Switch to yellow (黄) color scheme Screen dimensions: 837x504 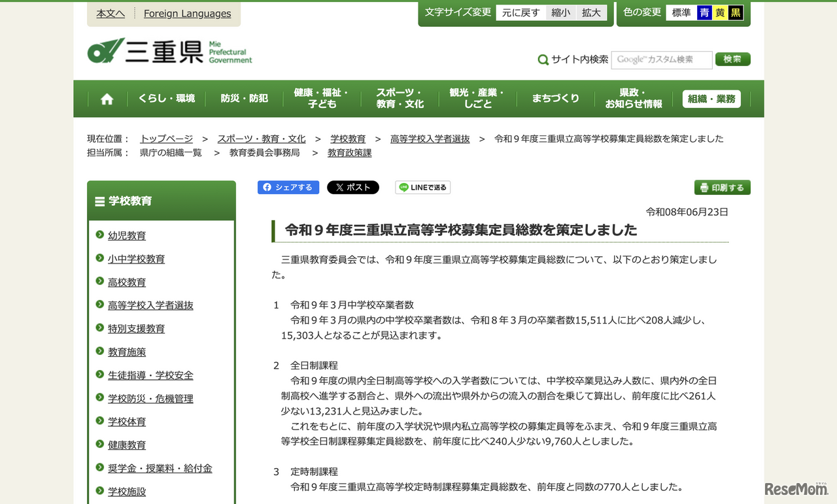click(x=720, y=12)
